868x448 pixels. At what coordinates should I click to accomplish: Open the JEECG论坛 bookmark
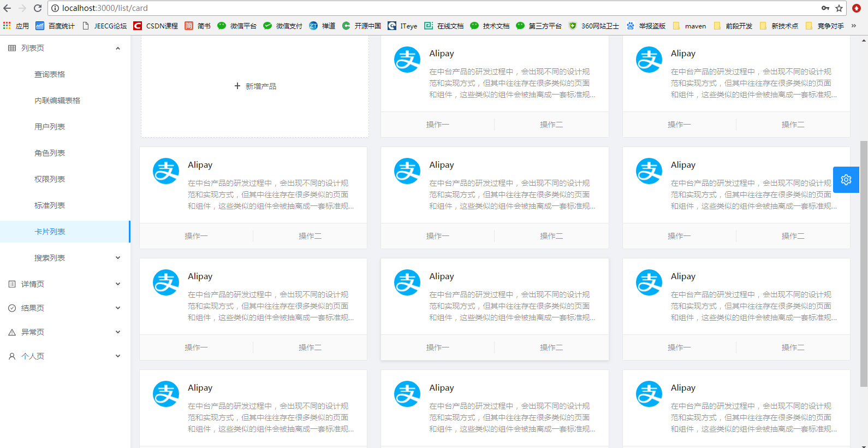tap(104, 26)
